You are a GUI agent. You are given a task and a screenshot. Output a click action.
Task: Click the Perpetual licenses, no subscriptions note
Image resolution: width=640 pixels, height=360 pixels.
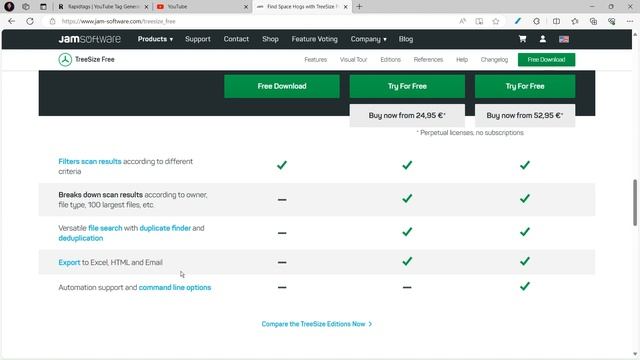(x=470, y=133)
